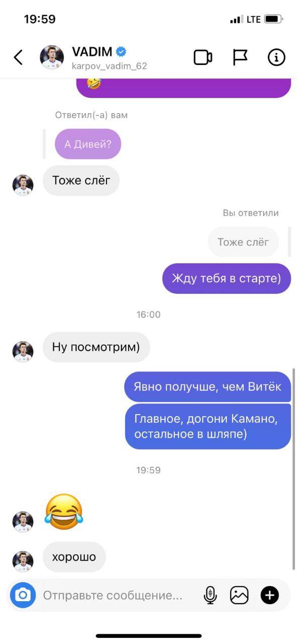Screen dimensions: 297x644
Task: Tap the plus button for more options
Action: tap(269, 595)
